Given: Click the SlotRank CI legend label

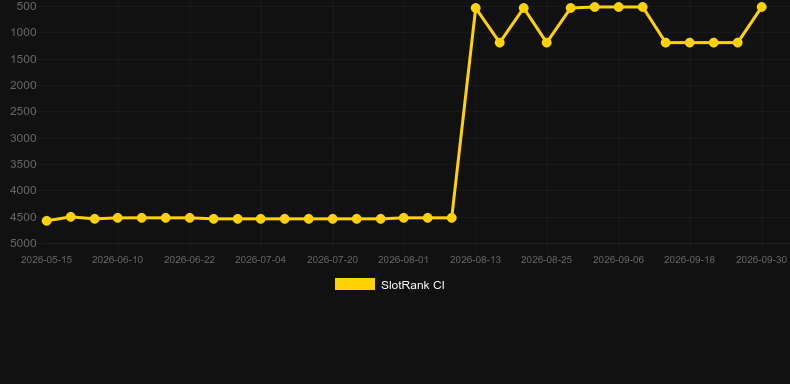Looking at the screenshot, I should tap(413, 285).
